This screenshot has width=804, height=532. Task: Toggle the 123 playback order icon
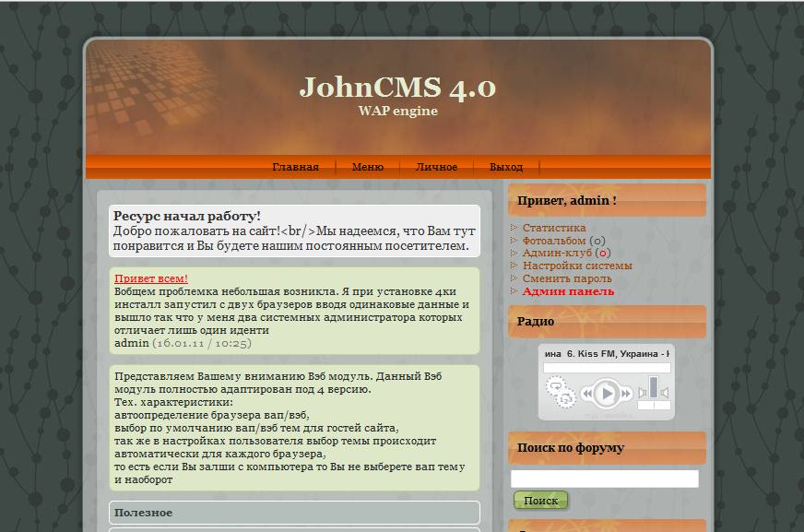[x=564, y=399]
